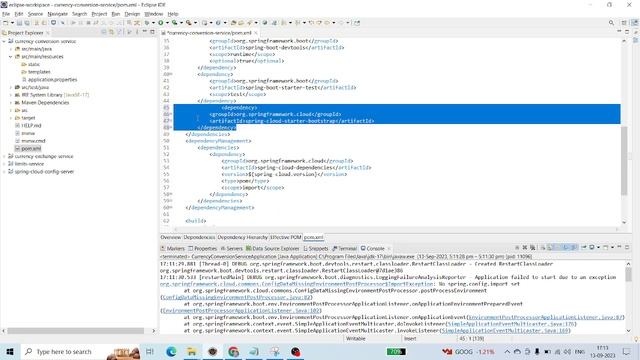Open Windows Start menu
This screenshot has width=640, height=360.
pyautogui.click(x=10, y=351)
